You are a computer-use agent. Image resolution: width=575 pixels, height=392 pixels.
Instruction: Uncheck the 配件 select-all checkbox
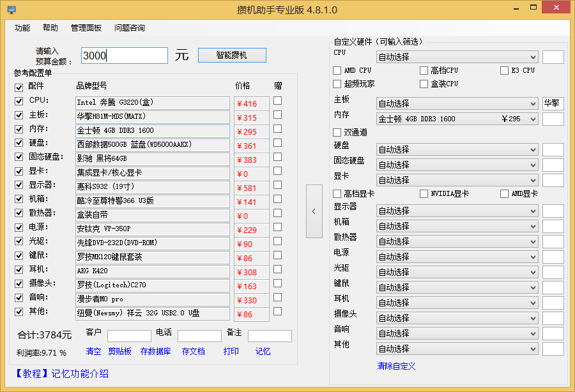[x=19, y=87]
